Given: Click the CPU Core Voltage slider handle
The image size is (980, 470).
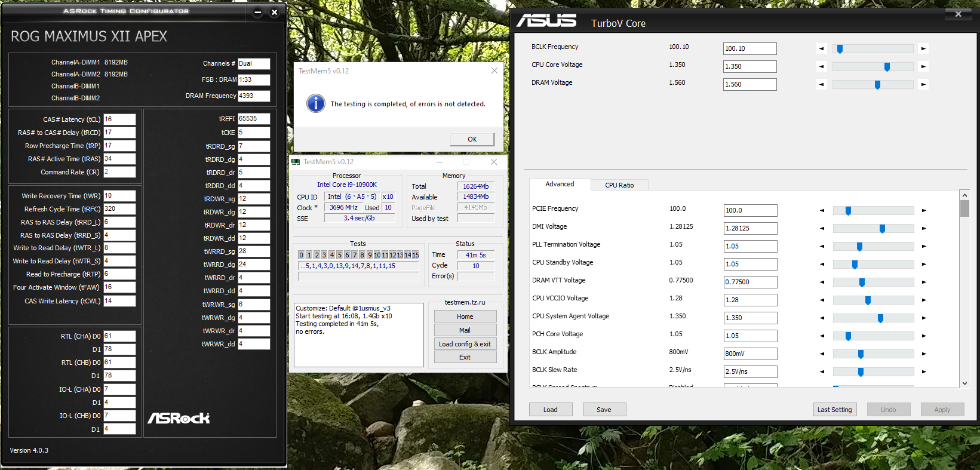Looking at the screenshot, I should tap(887, 67).
